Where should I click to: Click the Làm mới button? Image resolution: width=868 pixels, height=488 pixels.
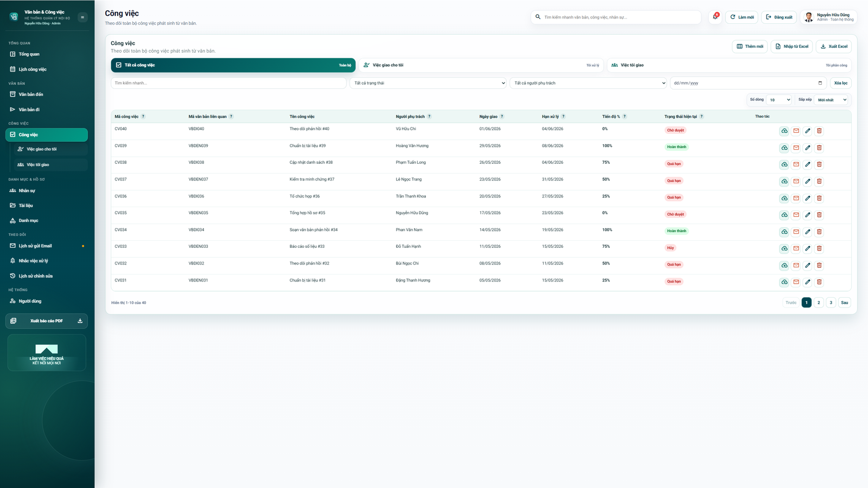click(x=742, y=17)
